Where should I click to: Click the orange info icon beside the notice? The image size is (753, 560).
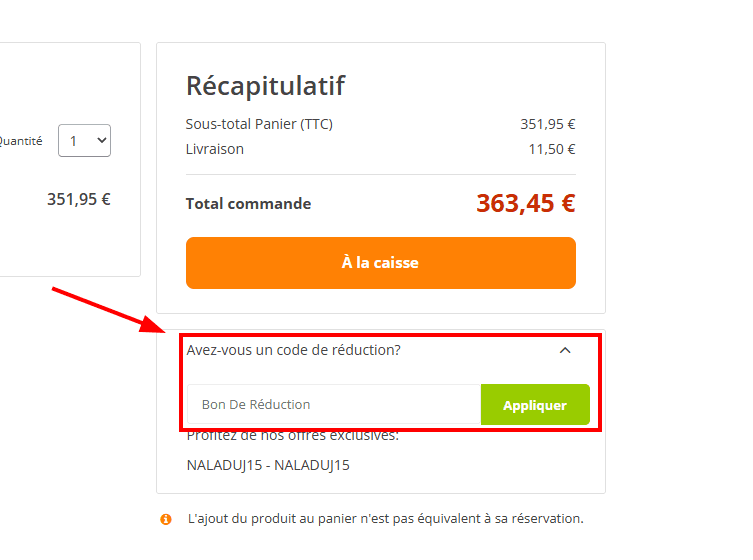tap(166, 519)
